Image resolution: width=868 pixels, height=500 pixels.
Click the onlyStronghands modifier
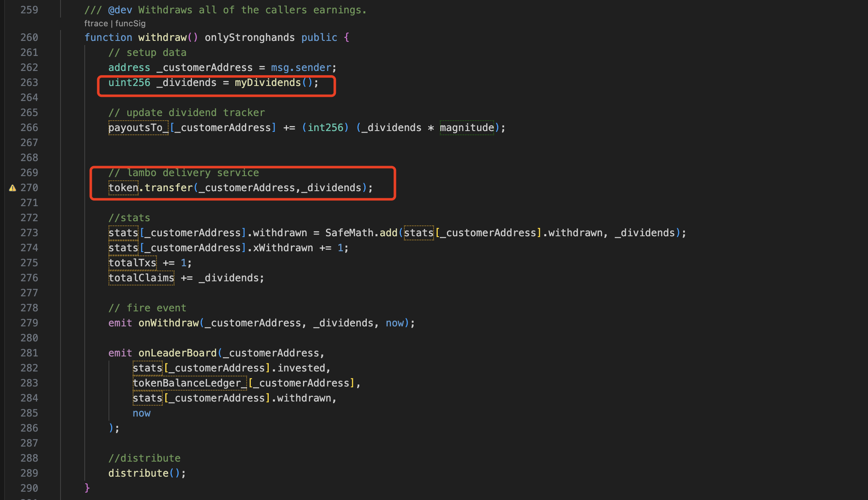point(250,38)
